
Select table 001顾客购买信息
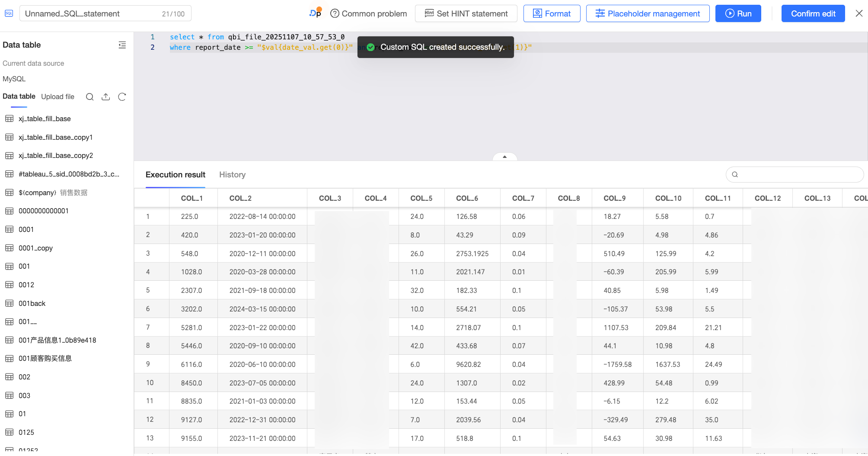pyautogui.click(x=45, y=358)
